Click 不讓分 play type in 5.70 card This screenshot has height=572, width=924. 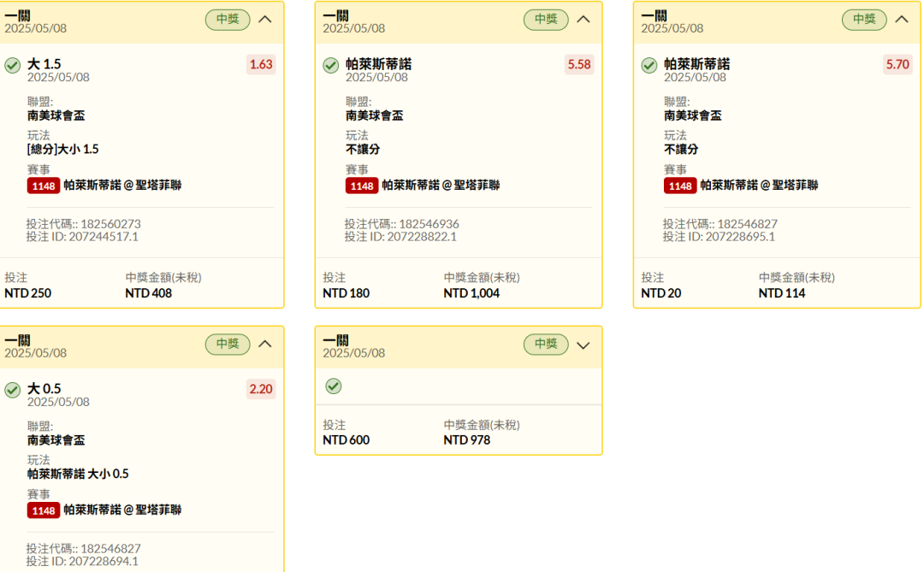click(x=681, y=149)
